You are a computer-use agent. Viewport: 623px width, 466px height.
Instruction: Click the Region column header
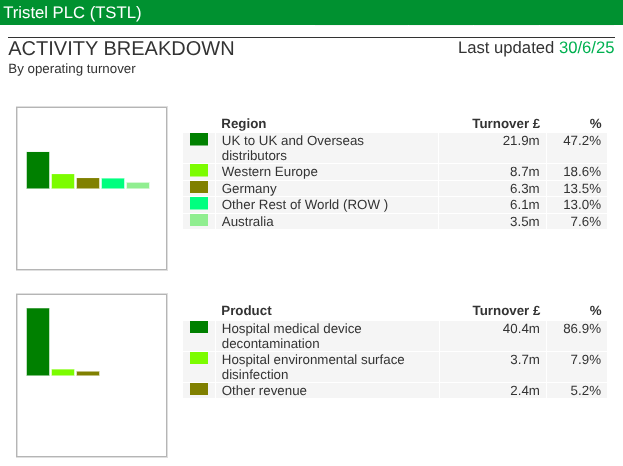[243, 124]
